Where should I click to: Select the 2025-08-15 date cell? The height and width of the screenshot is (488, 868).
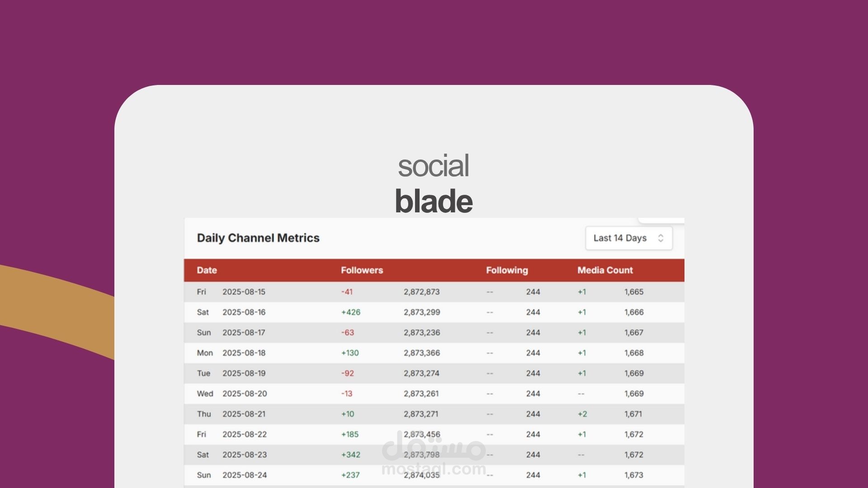click(x=244, y=292)
